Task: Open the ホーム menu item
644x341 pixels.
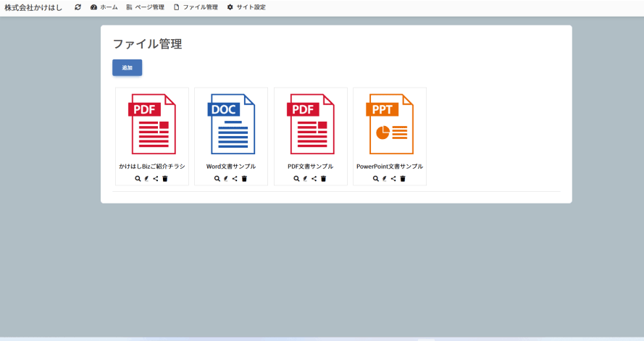Action: pyautogui.click(x=104, y=7)
